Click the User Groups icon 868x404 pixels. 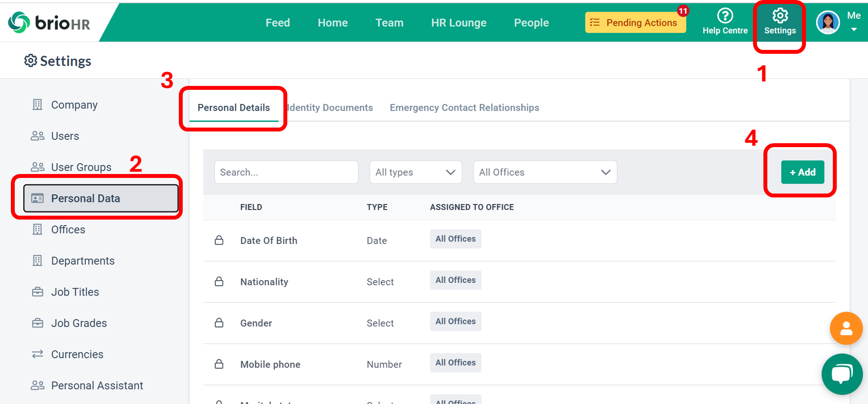click(x=38, y=167)
